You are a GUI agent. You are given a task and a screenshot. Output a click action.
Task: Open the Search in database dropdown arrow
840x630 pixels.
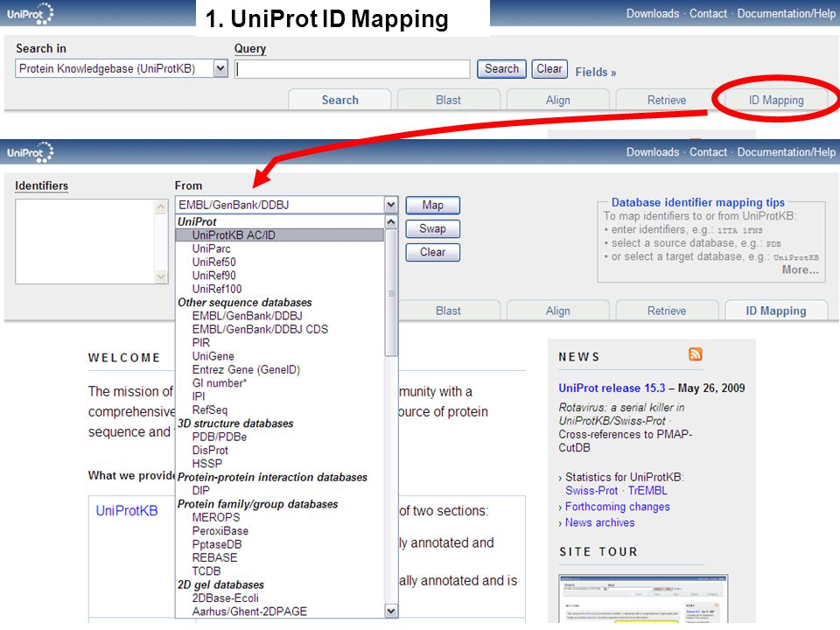pos(220,68)
